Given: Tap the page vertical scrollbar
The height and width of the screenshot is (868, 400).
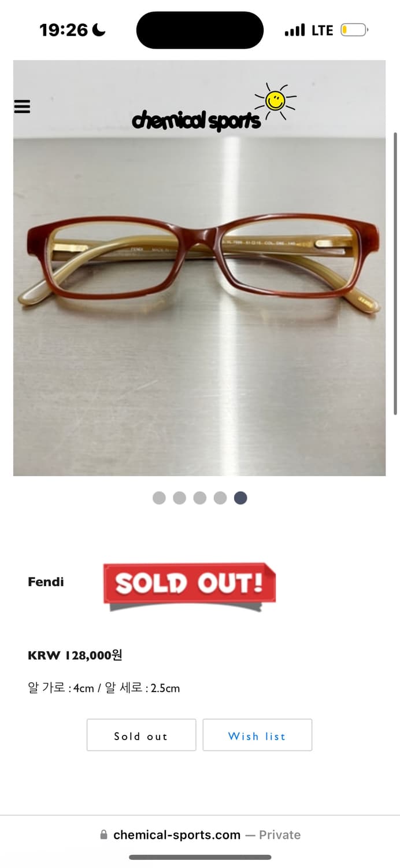Looking at the screenshot, I should (x=395, y=273).
